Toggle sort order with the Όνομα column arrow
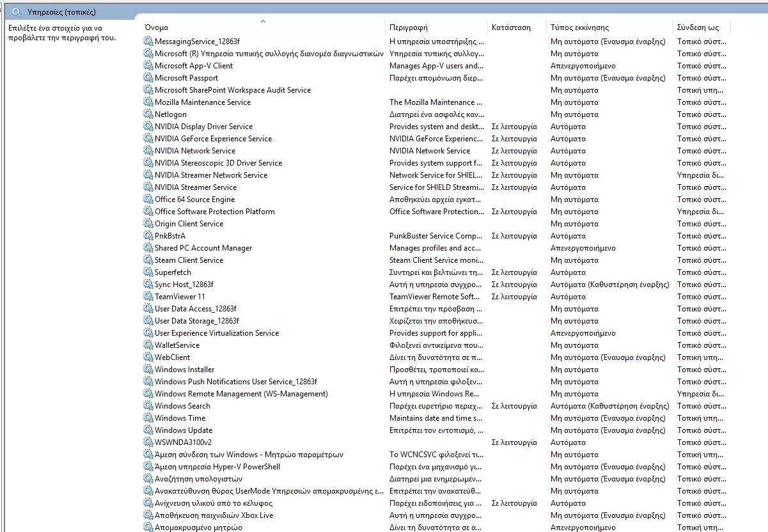The height and width of the screenshot is (532, 768). pyautogui.click(x=263, y=21)
